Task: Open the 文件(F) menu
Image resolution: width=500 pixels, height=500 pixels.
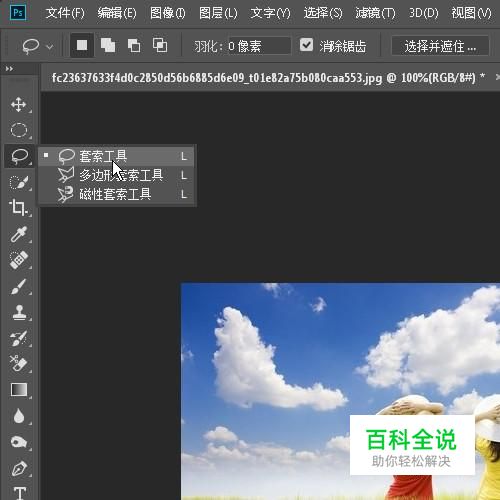Action: tap(65, 13)
